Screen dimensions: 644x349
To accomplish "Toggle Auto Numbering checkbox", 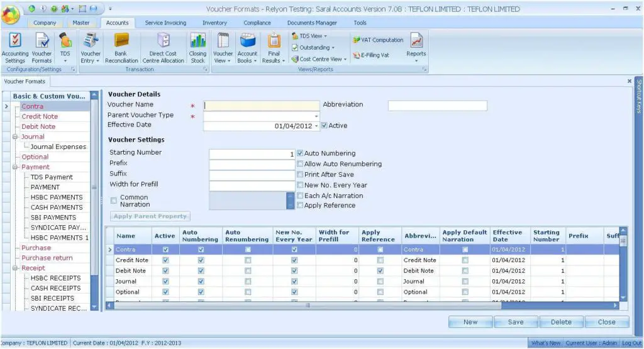I will (x=300, y=153).
